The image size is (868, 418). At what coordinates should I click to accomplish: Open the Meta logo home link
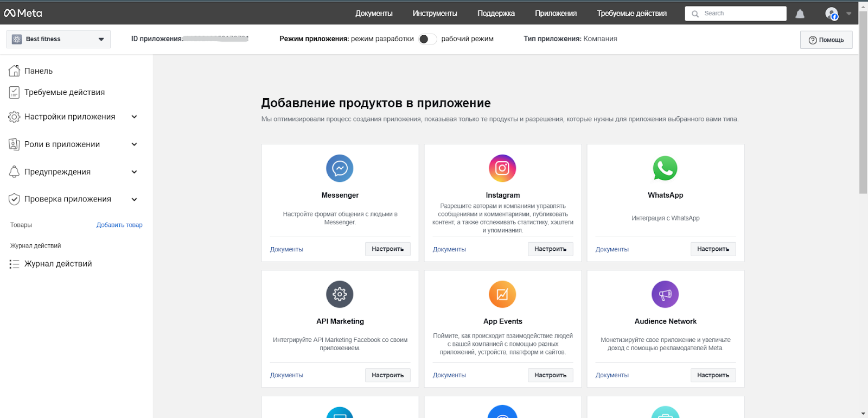pos(23,13)
